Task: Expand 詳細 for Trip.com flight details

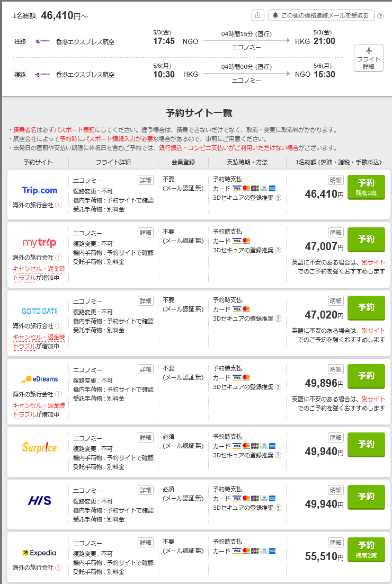Action: (x=146, y=180)
